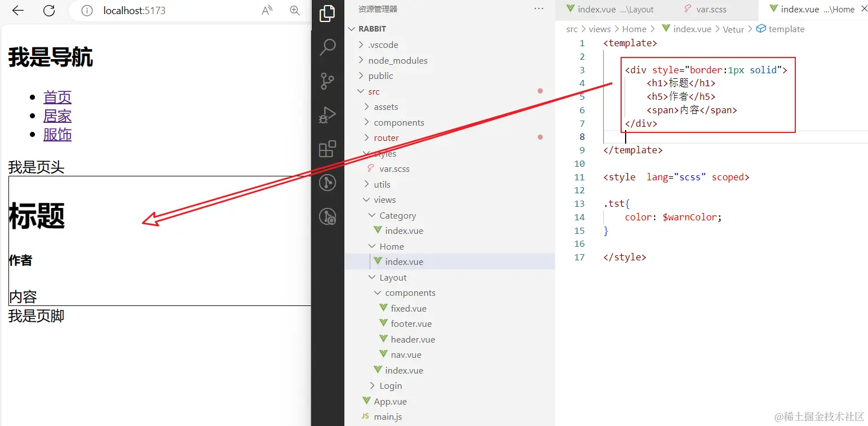This screenshot has width=868, height=426.
Task: Click line number 11 in the editor
Action: [579, 177]
